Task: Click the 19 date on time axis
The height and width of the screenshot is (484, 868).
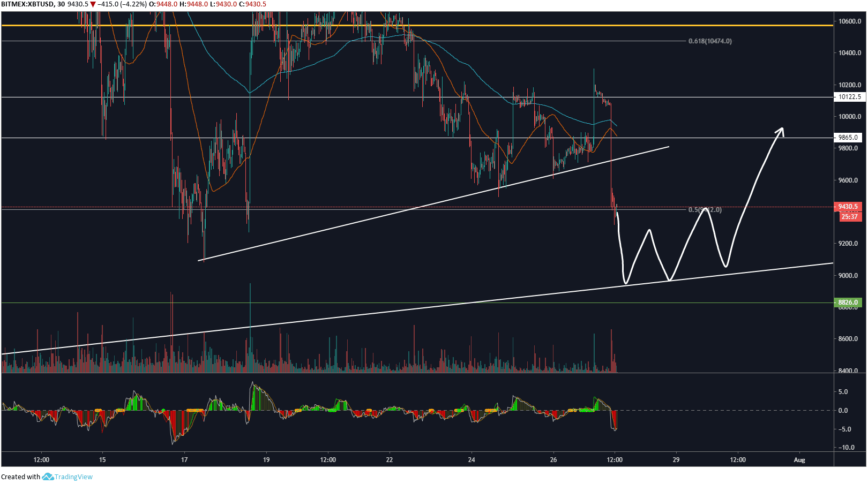Action: [x=266, y=459]
